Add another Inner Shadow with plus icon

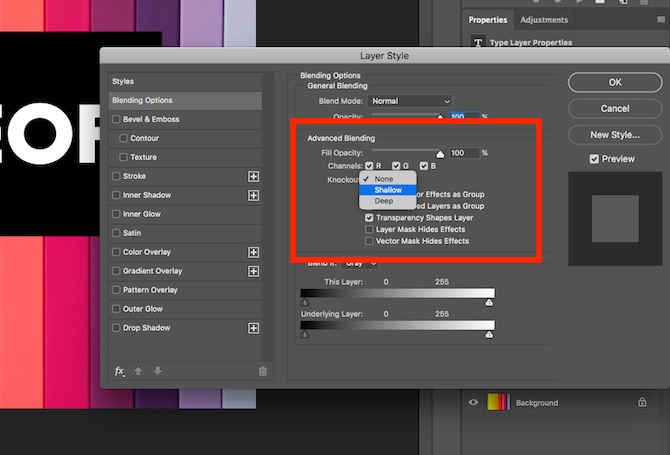253,195
